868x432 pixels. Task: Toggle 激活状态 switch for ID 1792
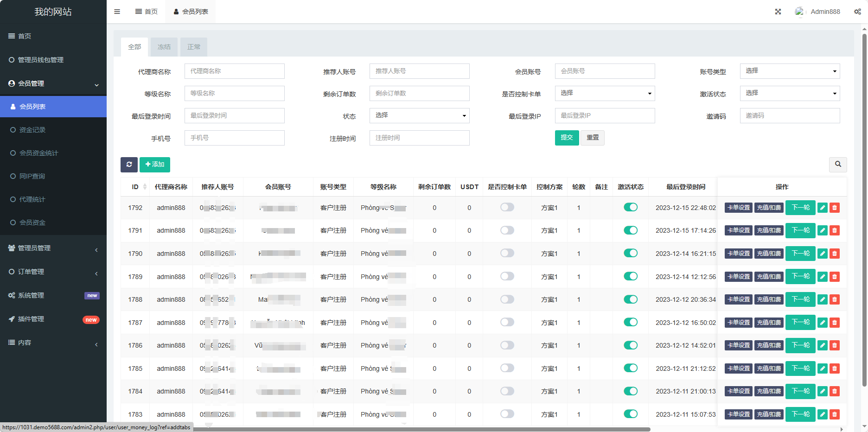click(x=631, y=207)
